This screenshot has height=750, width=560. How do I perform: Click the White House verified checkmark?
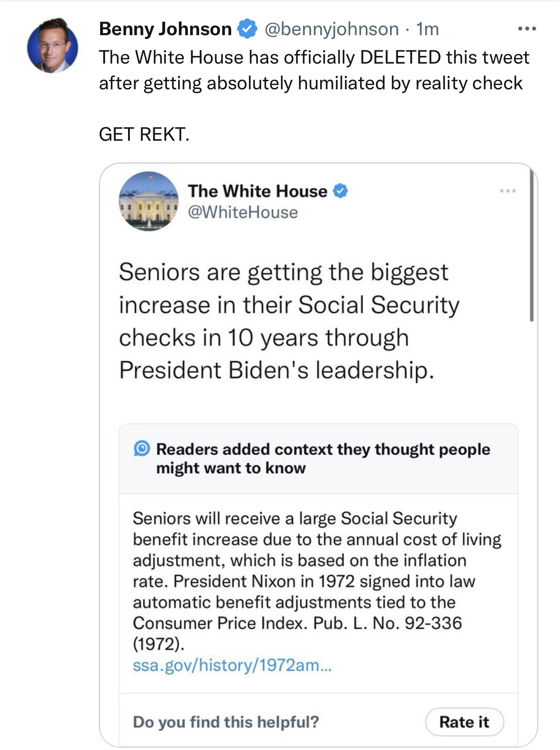coord(340,191)
